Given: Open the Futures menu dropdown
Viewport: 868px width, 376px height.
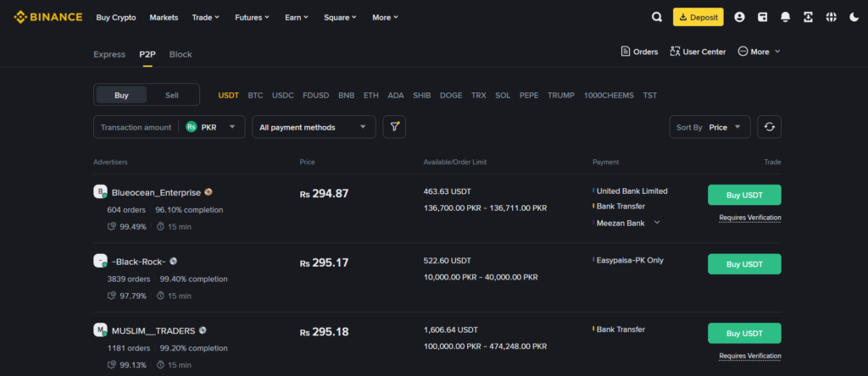Looking at the screenshot, I should tap(253, 17).
